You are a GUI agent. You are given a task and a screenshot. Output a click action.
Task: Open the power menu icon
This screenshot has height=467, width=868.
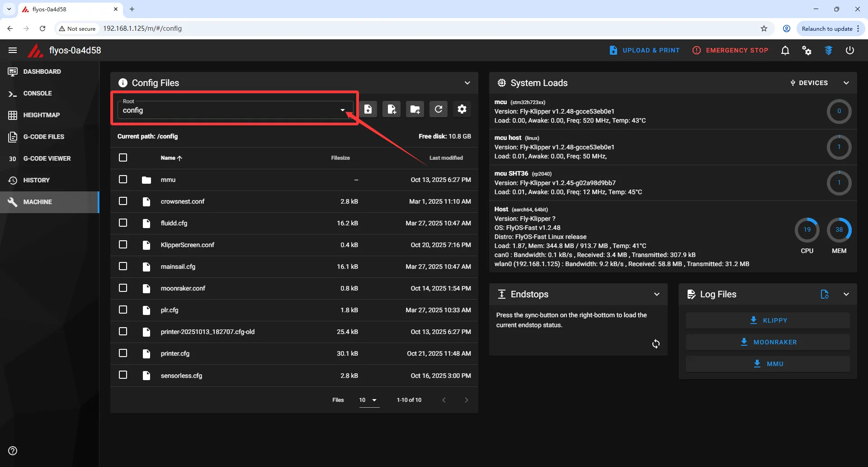[x=850, y=50]
